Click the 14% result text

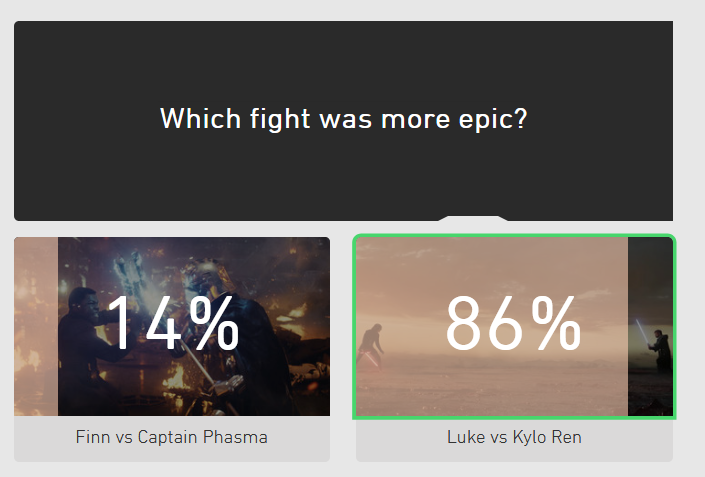tap(173, 323)
